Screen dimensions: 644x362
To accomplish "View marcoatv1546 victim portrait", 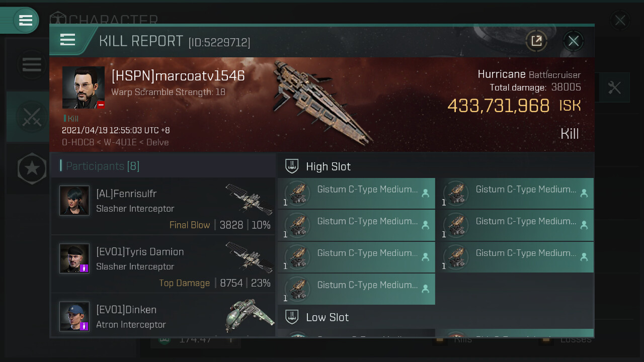I will [x=84, y=87].
